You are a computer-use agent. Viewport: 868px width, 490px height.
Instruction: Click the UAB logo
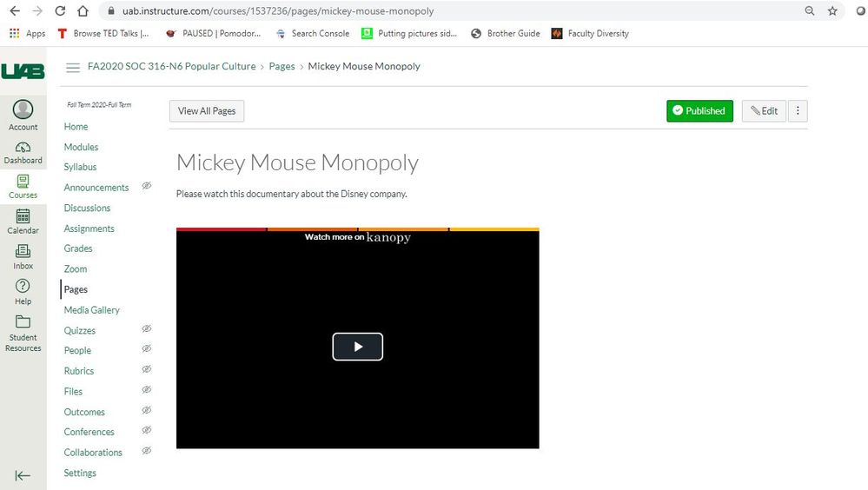point(23,70)
